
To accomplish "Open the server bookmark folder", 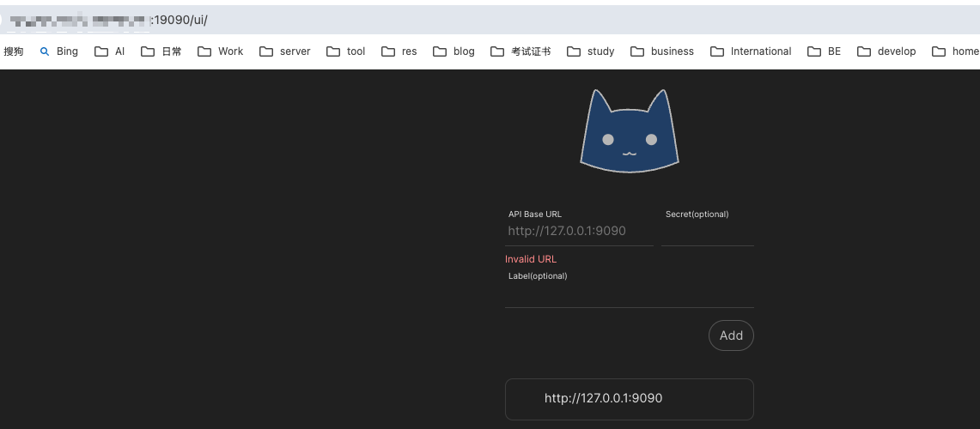I will [284, 51].
